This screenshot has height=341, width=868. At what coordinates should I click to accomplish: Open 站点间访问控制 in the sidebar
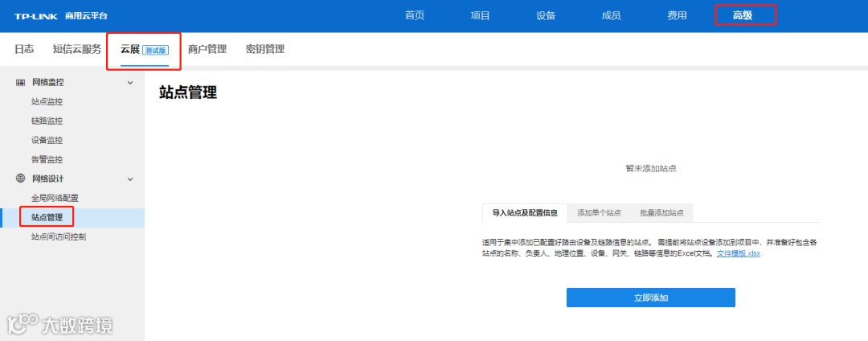point(59,237)
